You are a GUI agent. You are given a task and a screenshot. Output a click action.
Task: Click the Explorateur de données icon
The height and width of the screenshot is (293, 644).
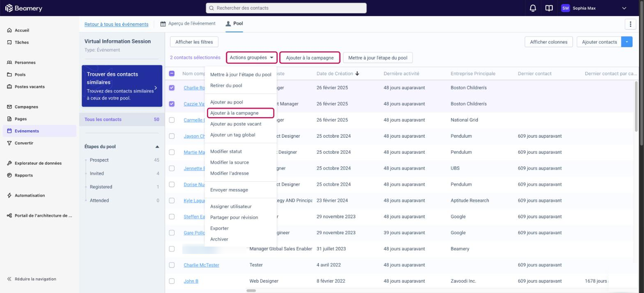(9, 163)
